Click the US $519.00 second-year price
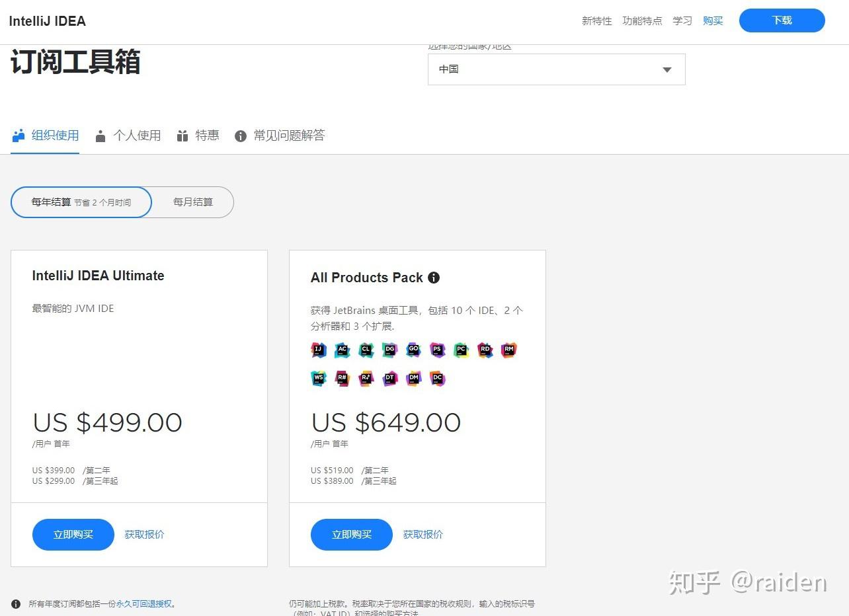 click(332, 471)
